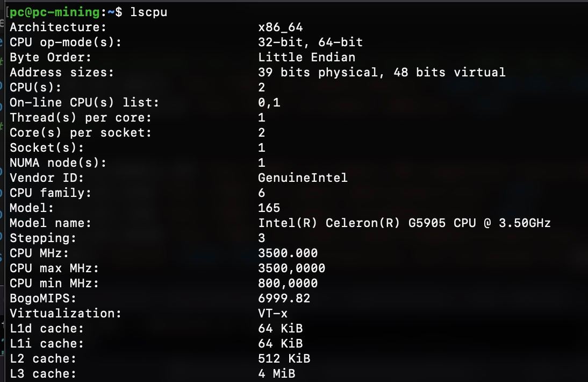Click the CPU min MHz value 800,0000

pyautogui.click(x=288, y=284)
